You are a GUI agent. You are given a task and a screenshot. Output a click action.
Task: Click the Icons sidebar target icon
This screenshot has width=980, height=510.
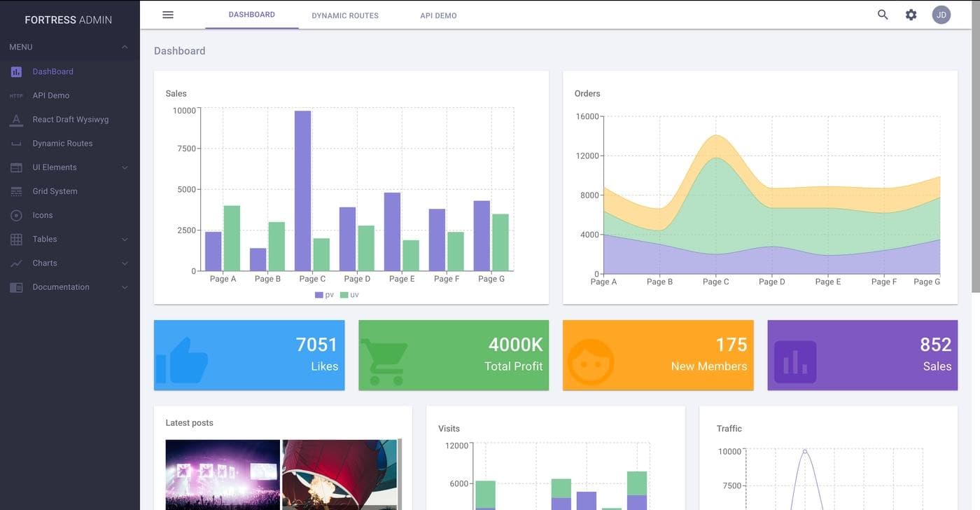tap(16, 215)
